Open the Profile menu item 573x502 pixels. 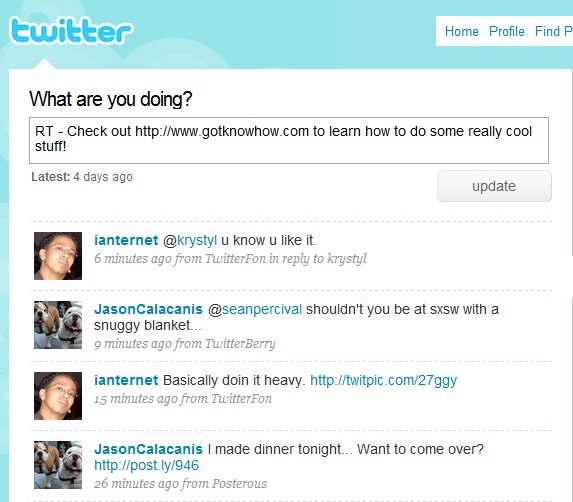click(x=507, y=31)
